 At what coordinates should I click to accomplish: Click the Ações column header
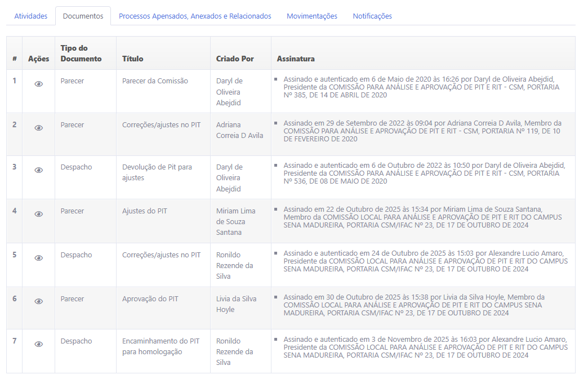pyautogui.click(x=38, y=59)
